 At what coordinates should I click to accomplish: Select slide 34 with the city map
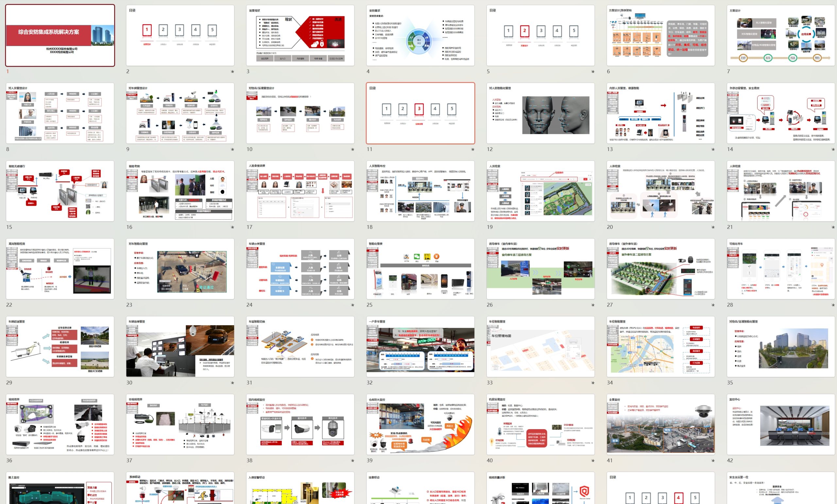(x=661, y=346)
